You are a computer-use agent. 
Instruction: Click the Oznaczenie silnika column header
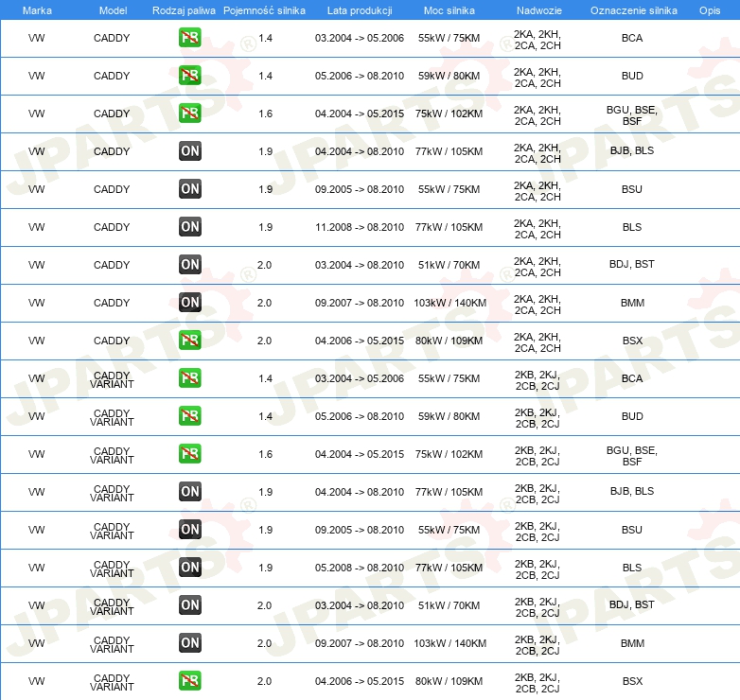(633, 10)
